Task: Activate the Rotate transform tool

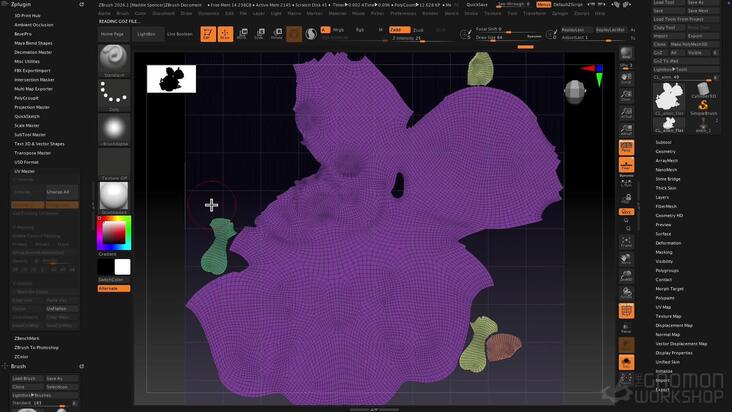Action: point(277,34)
